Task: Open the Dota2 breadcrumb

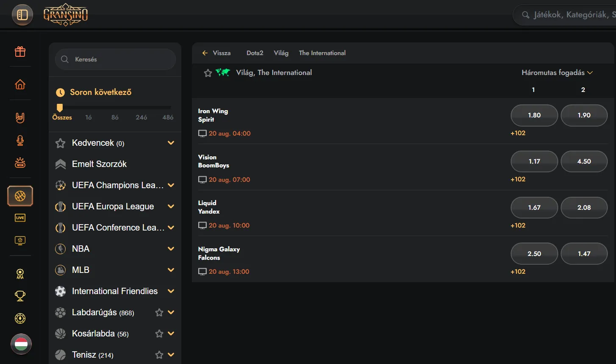Action: 255,53
